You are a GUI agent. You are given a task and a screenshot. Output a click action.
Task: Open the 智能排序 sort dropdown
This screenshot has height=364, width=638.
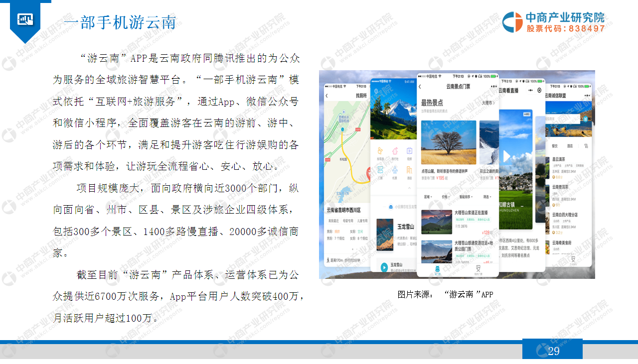tap(466, 197)
